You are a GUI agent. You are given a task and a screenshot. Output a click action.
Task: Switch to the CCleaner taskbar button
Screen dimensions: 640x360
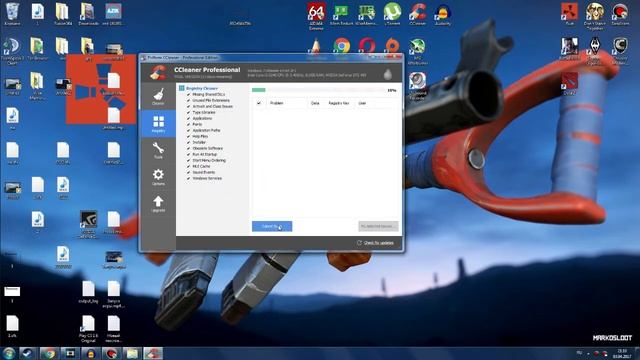coord(153,353)
